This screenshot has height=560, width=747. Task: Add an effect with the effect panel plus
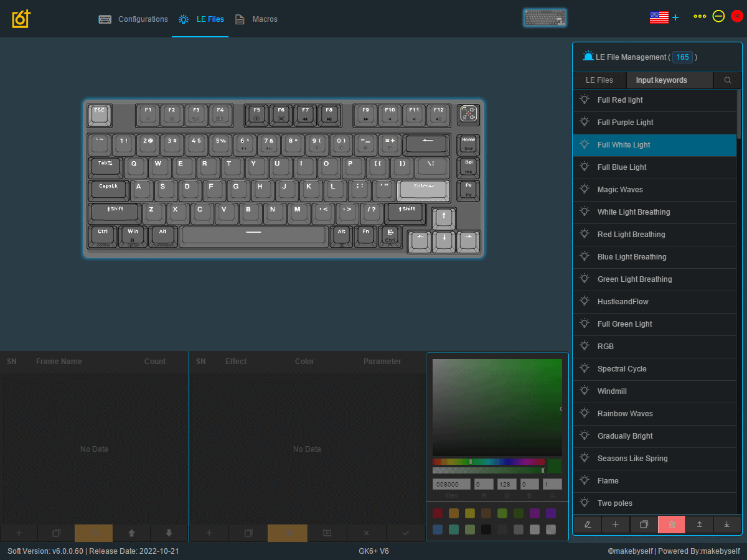(209, 533)
